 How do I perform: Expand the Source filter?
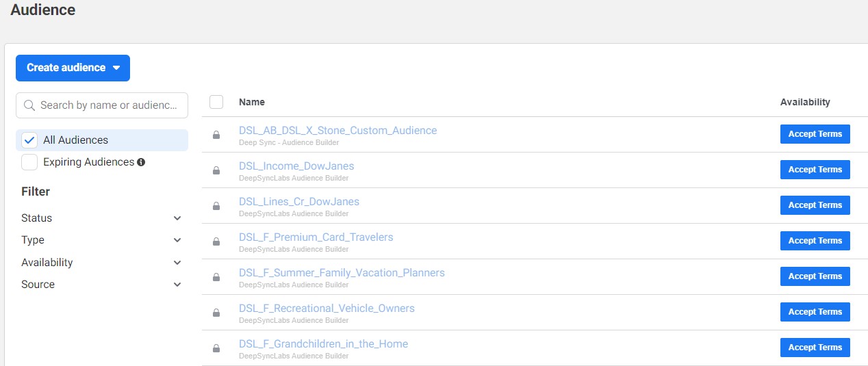[x=177, y=285]
